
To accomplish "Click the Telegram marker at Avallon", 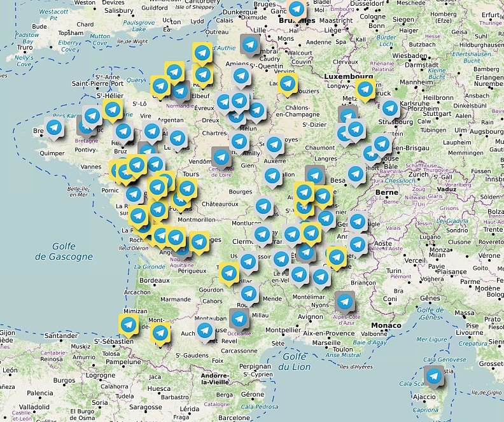I will pyautogui.click(x=272, y=177).
